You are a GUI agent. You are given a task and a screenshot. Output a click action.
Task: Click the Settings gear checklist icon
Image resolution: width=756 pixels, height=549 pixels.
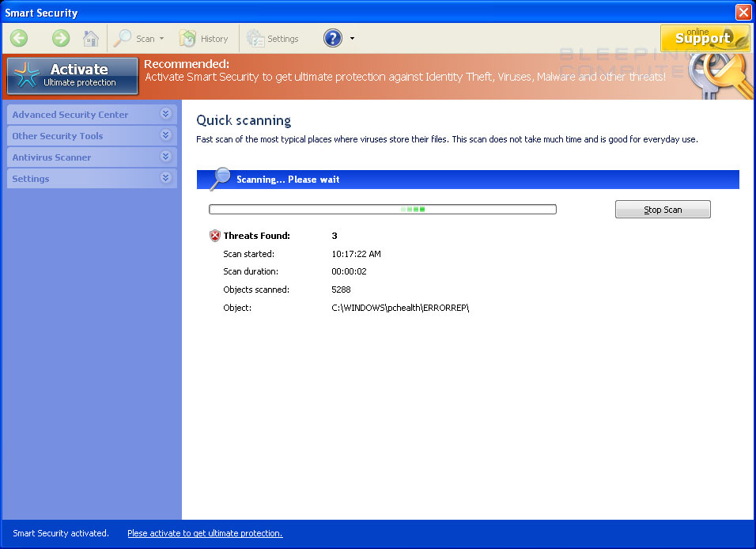[255, 38]
